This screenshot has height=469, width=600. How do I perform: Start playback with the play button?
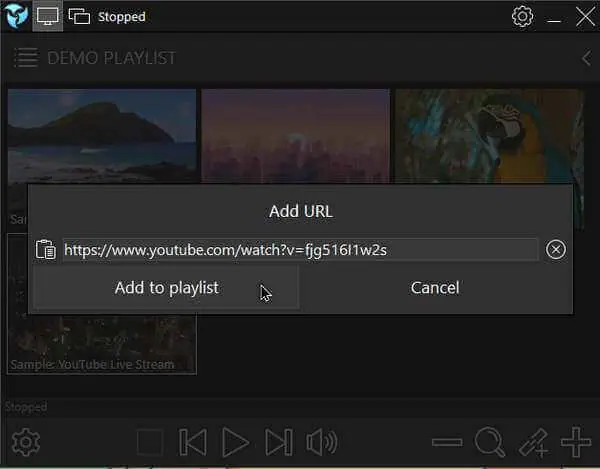[235, 442]
